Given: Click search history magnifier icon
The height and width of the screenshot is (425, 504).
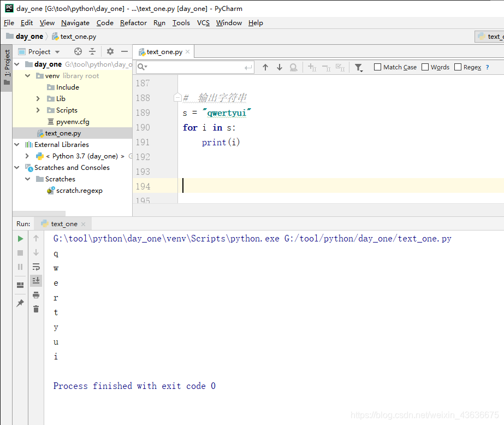Looking at the screenshot, I should (x=142, y=67).
